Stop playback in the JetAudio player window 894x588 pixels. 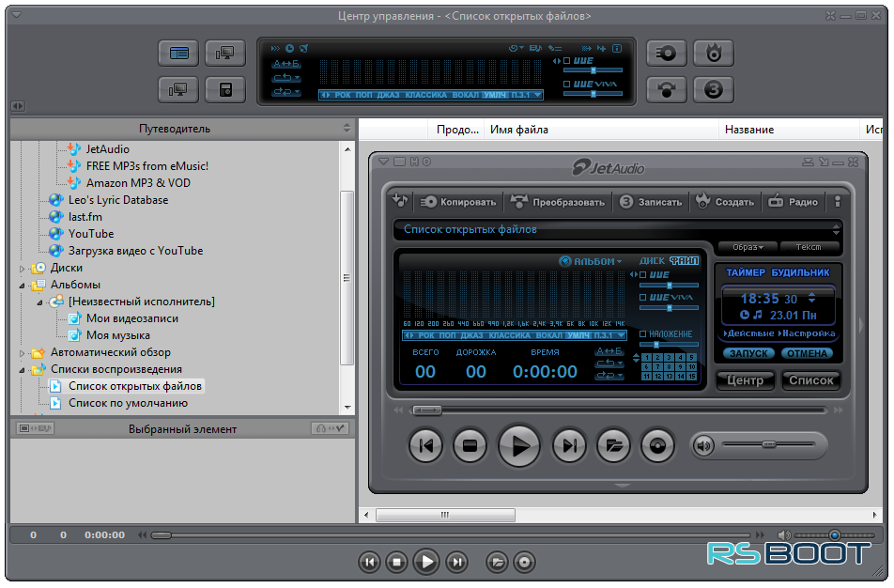point(470,445)
